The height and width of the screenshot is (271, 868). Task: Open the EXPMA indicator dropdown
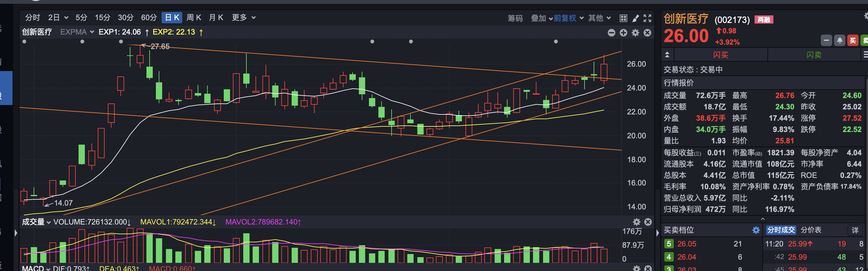77,32
